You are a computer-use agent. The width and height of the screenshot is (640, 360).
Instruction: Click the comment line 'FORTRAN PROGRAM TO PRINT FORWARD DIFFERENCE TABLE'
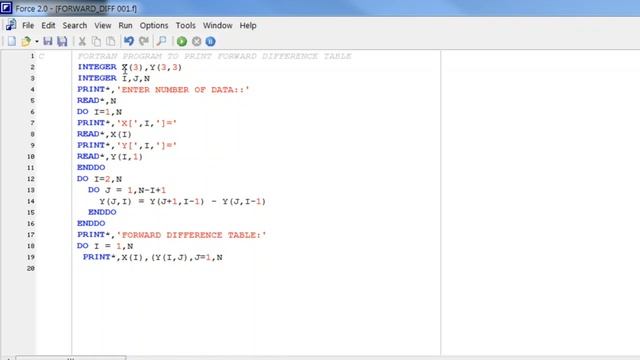(x=214, y=56)
